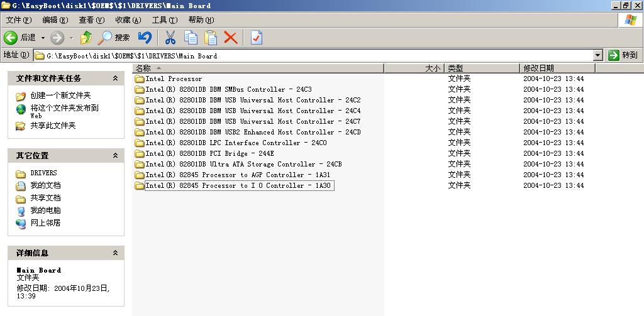
Task: Sort by the 类型 column header
Action: pyautogui.click(x=482, y=68)
